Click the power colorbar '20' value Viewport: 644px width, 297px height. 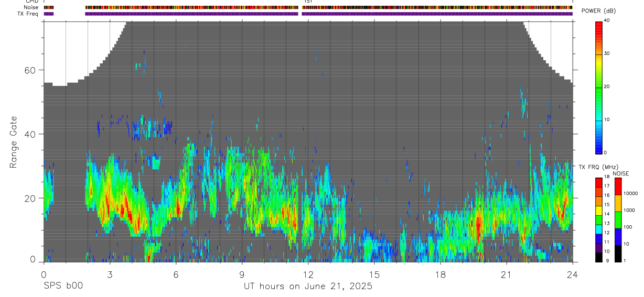coord(606,86)
